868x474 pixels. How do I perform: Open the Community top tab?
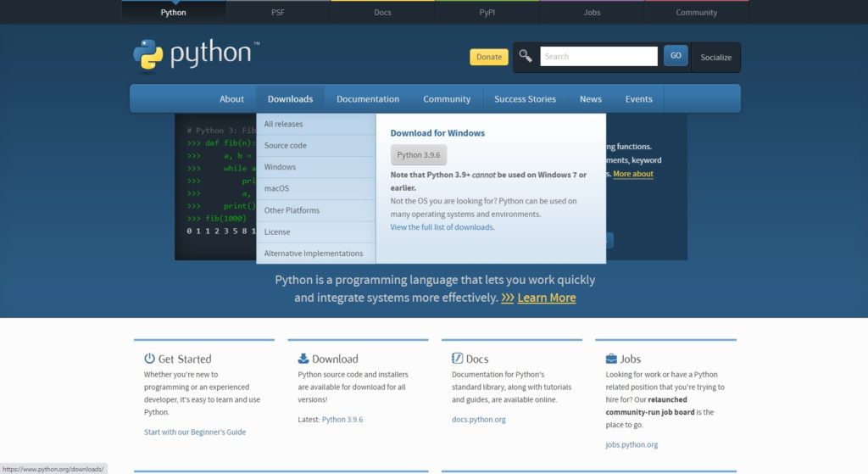pyautogui.click(x=697, y=12)
